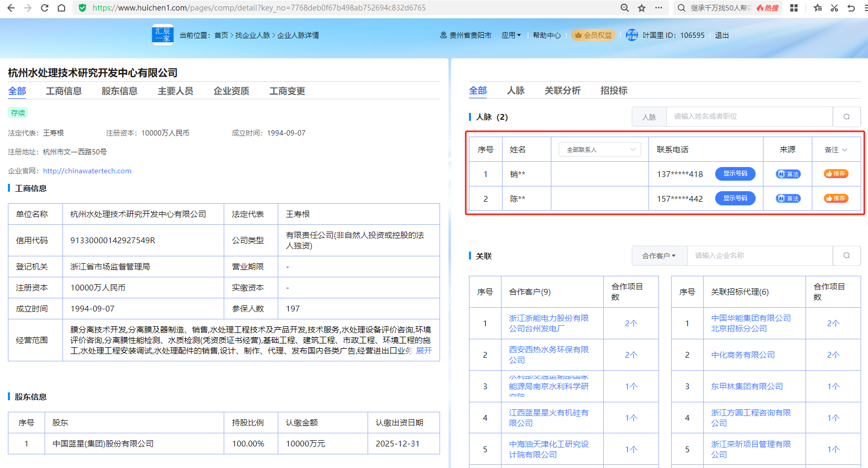Reload the page with refresh icon
The height and width of the screenshot is (468, 868).
pyautogui.click(x=45, y=8)
